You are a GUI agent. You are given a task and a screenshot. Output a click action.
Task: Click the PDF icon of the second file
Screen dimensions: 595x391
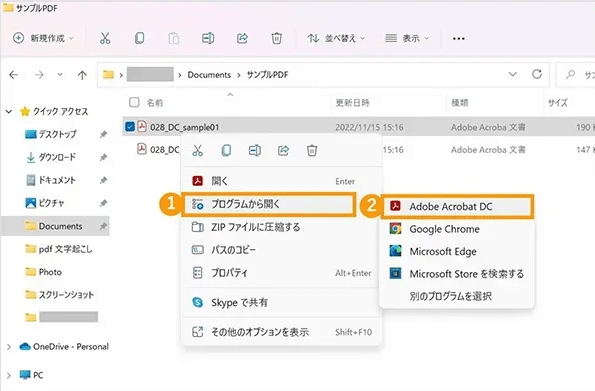[142, 149]
